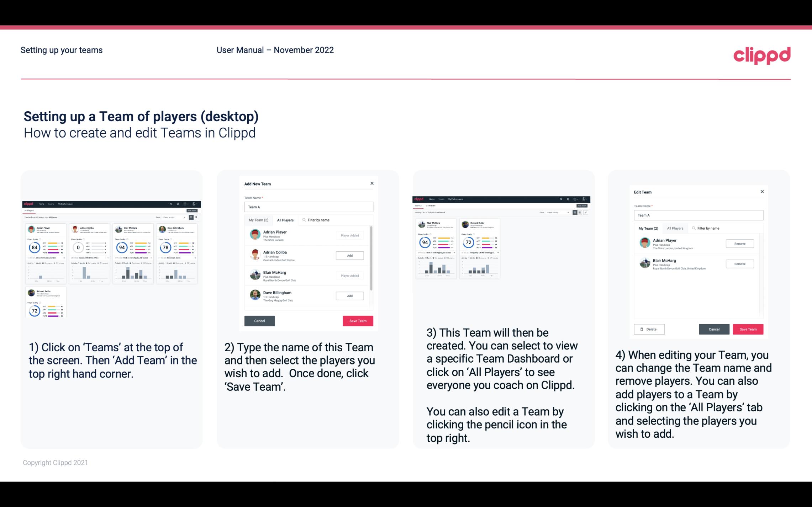Click the Add button next to Adrian Coliba
Viewport: 812px width, 507px height.
tap(349, 255)
